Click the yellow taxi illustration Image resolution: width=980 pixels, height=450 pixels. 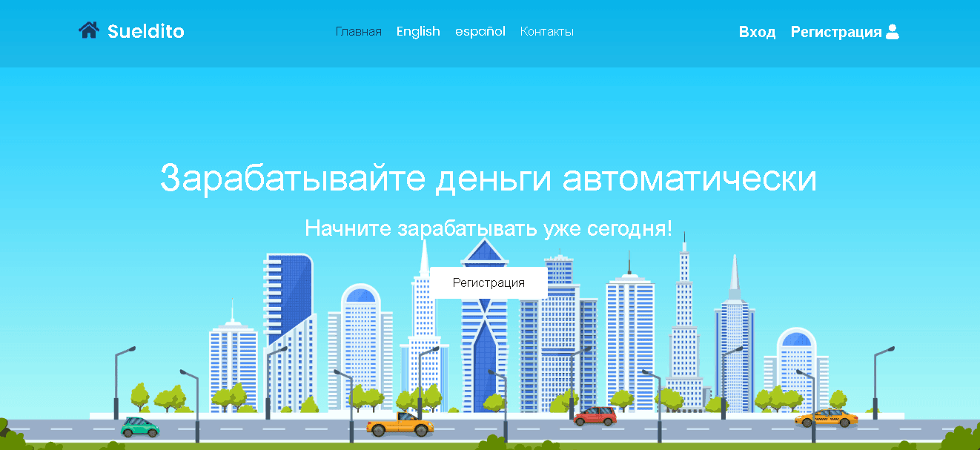[826, 418]
